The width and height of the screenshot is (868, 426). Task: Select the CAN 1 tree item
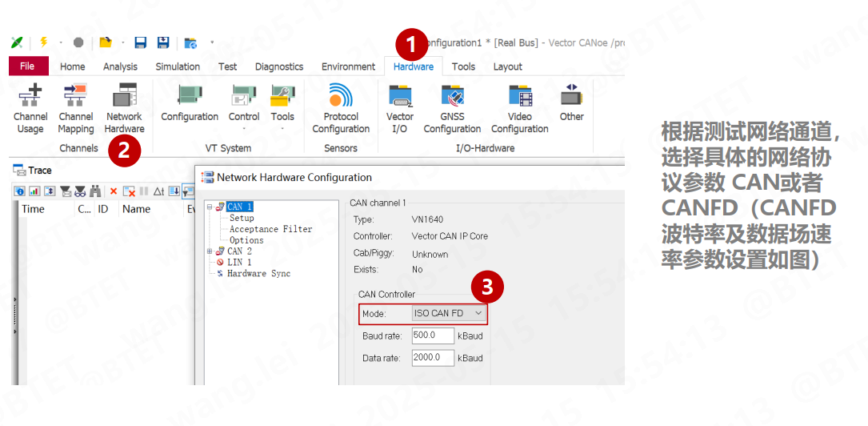[x=240, y=207]
